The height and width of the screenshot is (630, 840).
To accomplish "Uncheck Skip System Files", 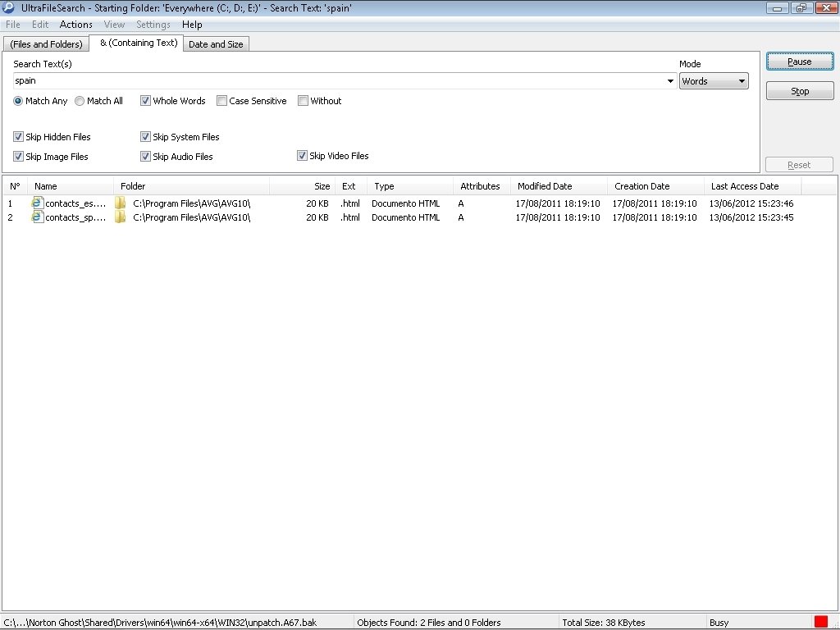I will coord(145,137).
